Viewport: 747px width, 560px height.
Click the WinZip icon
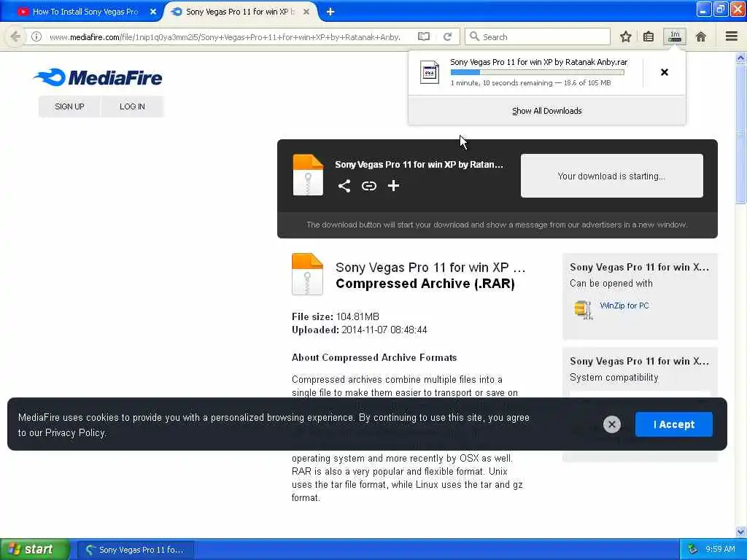click(x=583, y=309)
